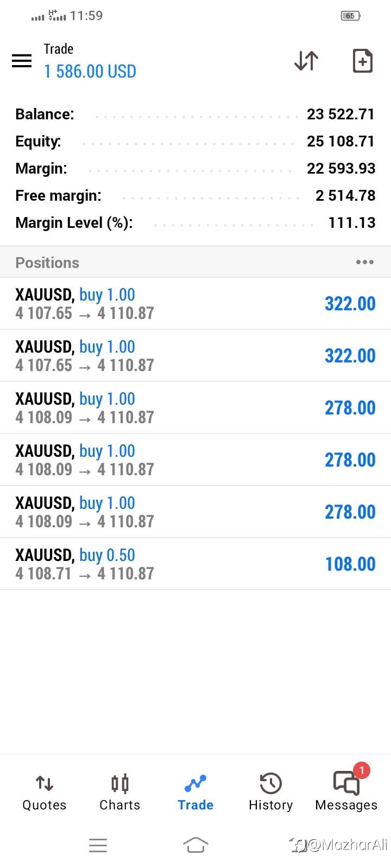Screen dimensions: 391x868
Task: Tap the Margin row showing 22 593.93
Action: 195,169
